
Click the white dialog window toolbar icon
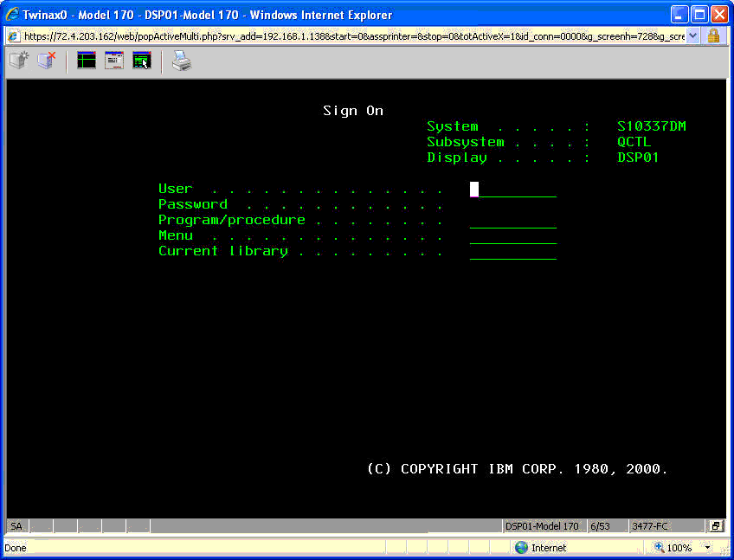point(114,61)
